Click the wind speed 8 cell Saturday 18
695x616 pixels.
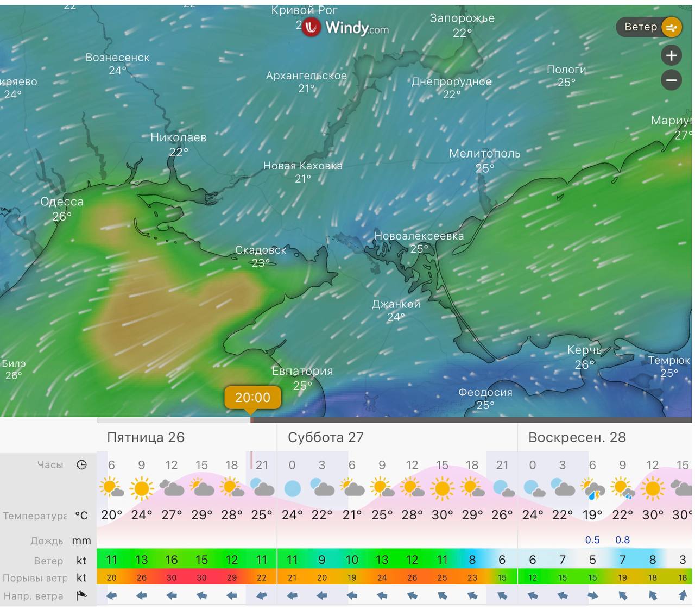click(x=472, y=560)
